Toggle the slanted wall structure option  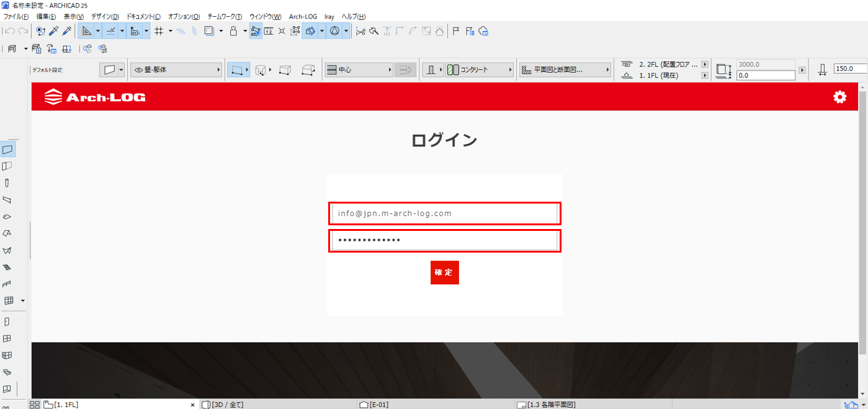click(x=308, y=70)
